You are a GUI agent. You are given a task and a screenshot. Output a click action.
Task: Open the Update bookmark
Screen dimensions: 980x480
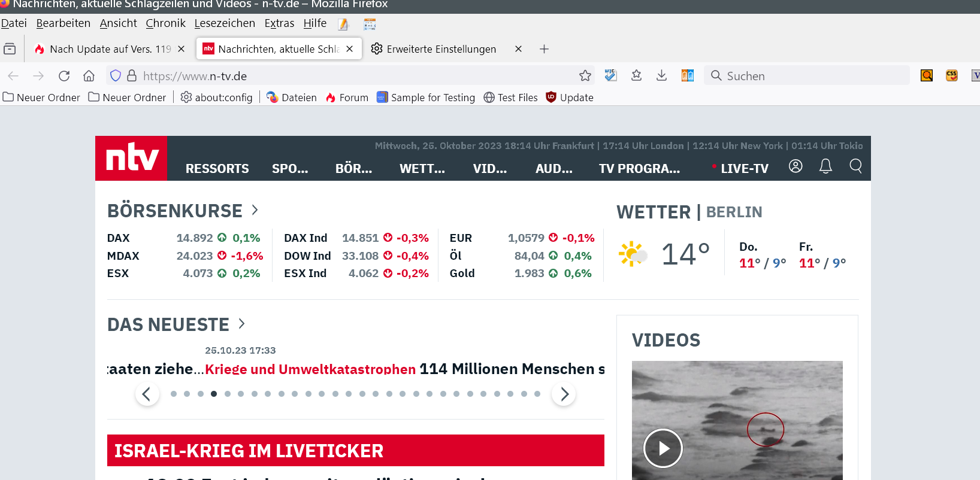tap(570, 98)
